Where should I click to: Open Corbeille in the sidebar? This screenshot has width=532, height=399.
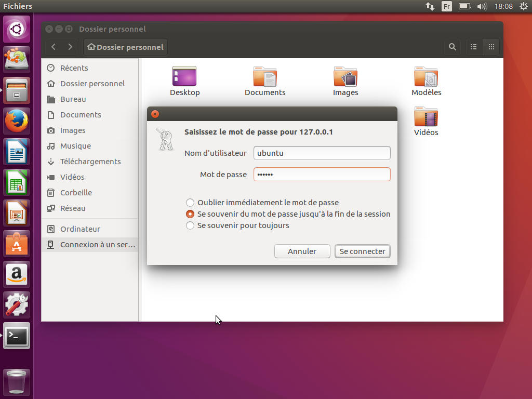click(x=76, y=193)
